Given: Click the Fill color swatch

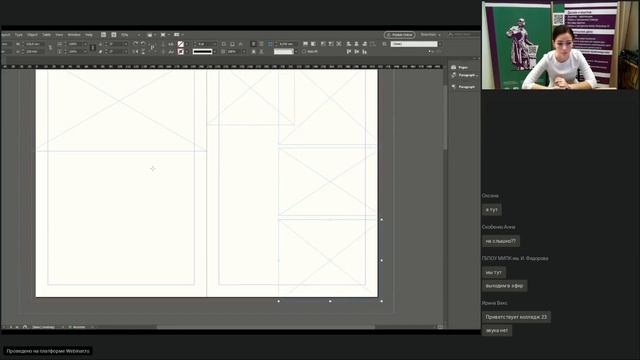Looking at the screenshot, I should coord(181,44).
